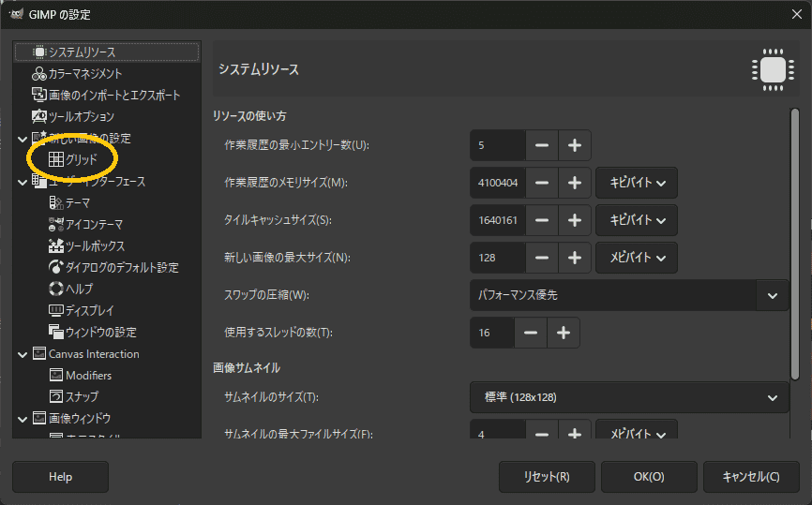Change タイルキャッシュサイズ unit dropdown
The height and width of the screenshot is (505, 812).
click(x=636, y=220)
